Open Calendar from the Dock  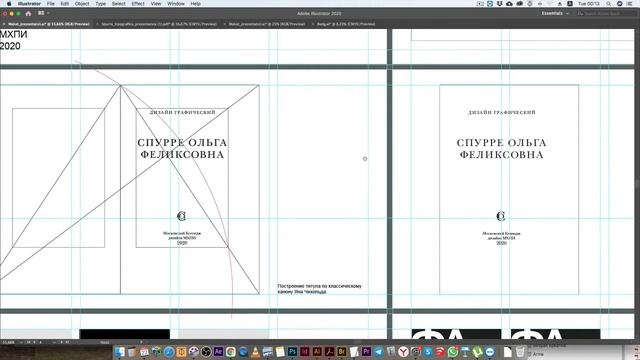coord(144,352)
